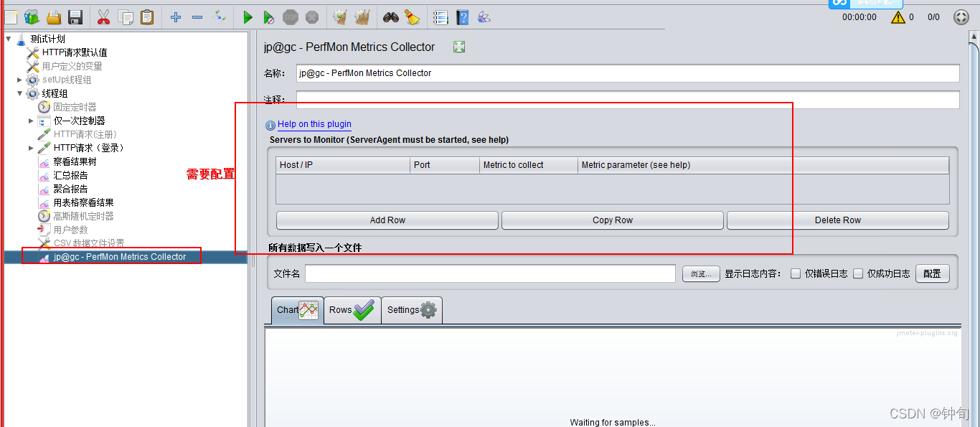Select 用户定义的变量 in the tree
This screenshot has width=980, height=427.
72,66
